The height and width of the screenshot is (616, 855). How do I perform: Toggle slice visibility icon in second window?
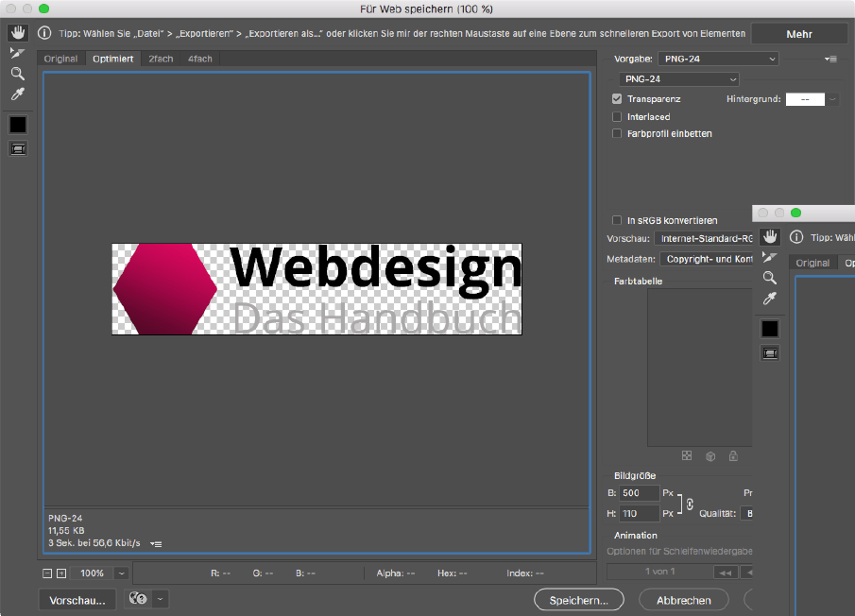click(x=770, y=353)
